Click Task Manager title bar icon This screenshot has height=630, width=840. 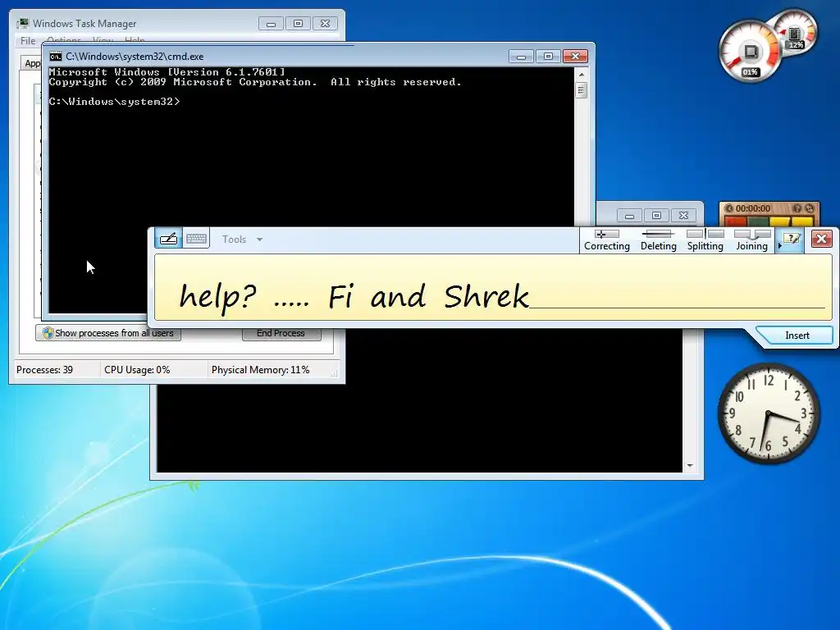(22, 24)
